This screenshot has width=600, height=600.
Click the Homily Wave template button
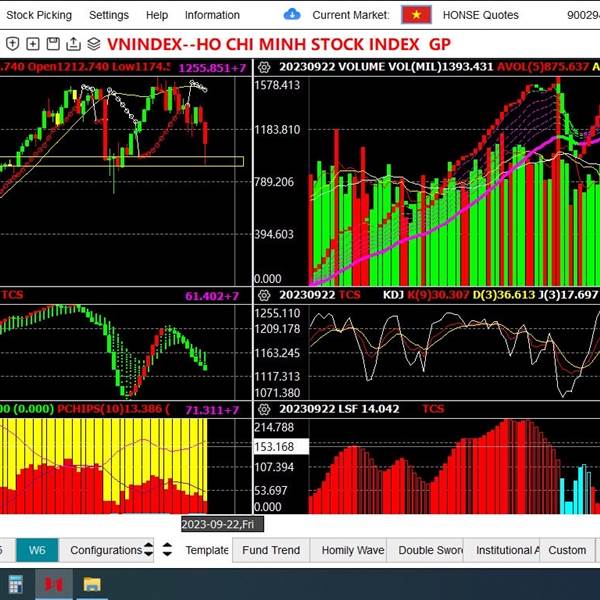pyautogui.click(x=349, y=550)
